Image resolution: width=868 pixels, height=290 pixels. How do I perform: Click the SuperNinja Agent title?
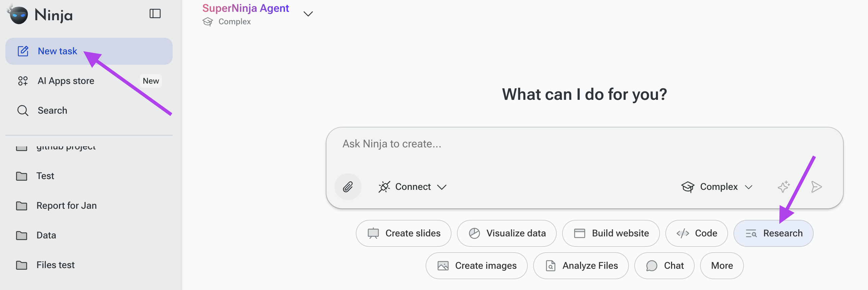click(245, 8)
